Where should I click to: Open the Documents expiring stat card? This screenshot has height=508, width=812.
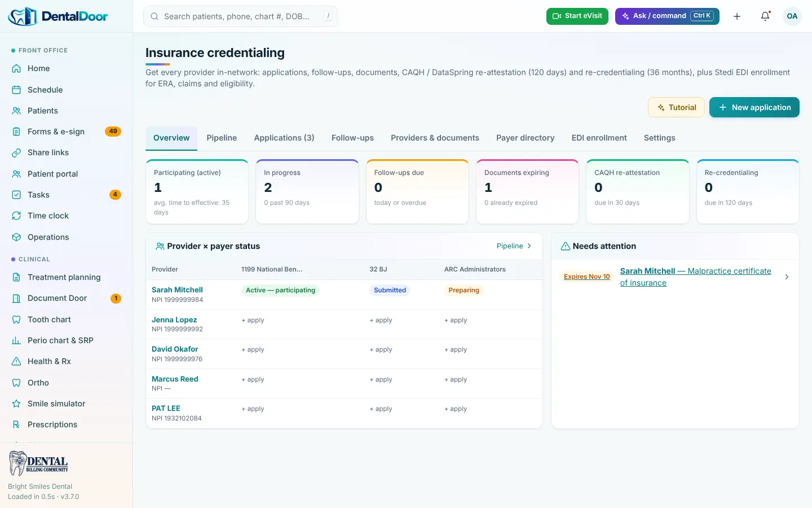tap(527, 191)
